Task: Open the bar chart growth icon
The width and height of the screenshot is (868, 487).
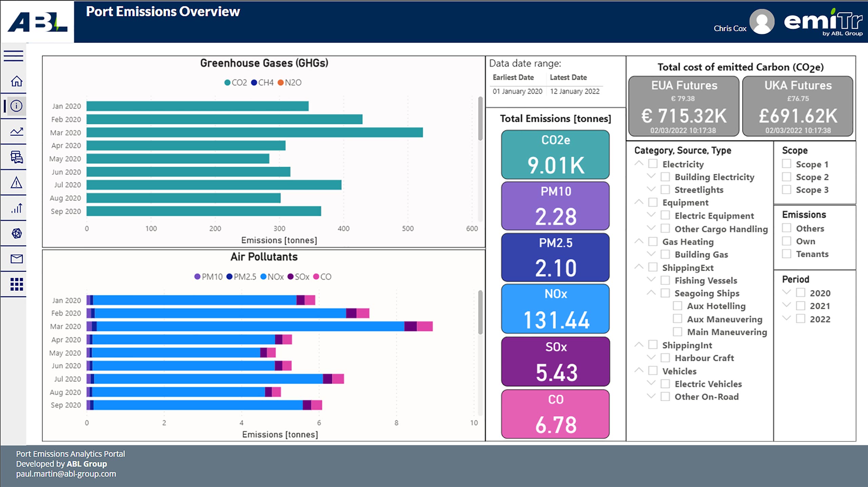Action: 16,208
